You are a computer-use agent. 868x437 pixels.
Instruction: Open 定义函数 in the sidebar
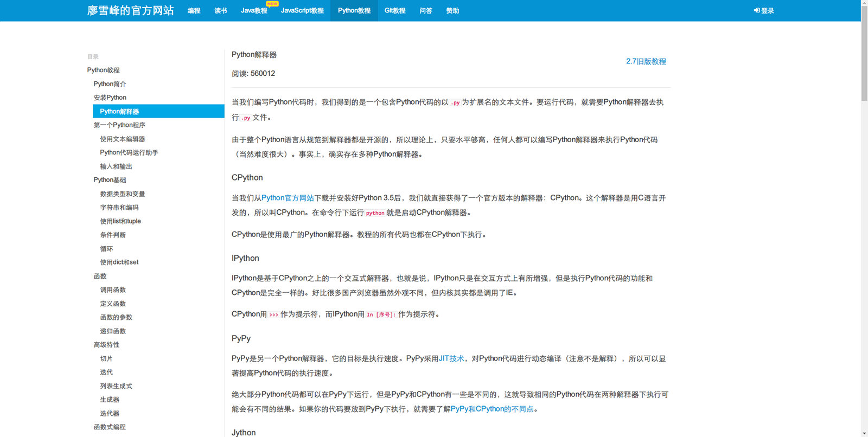[113, 304]
